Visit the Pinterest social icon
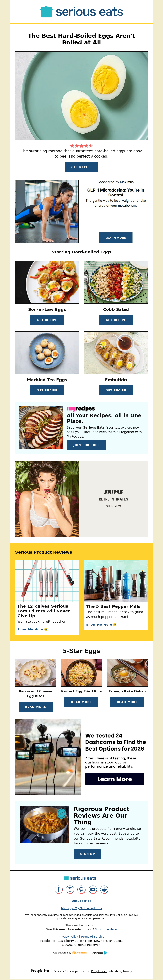 pyautogui.click(x=81, y=889)
